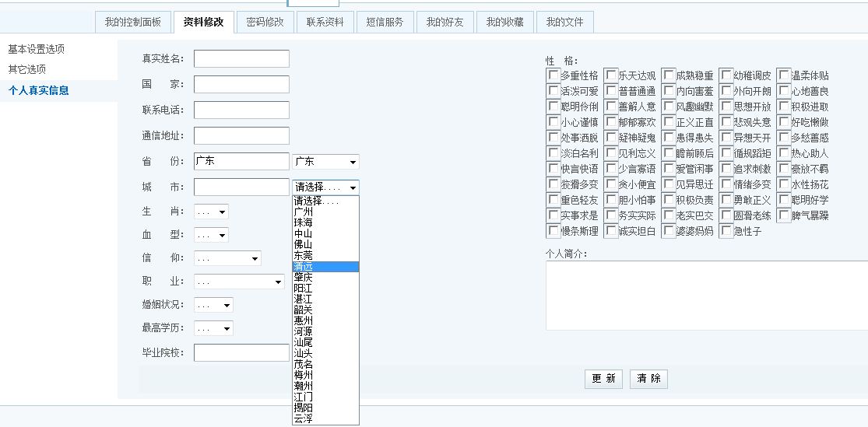The width and height of the screenshot is (868, 427).
Task: Tick the 风趣幽默 checkbox
Action: 669,107
